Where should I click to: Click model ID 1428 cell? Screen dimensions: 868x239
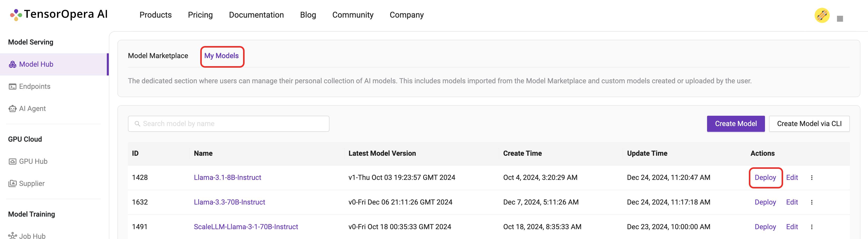140,177
